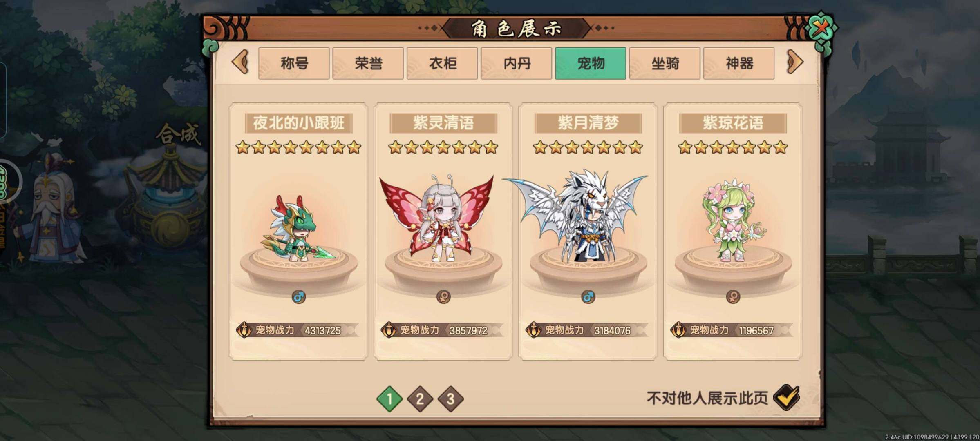This screenshot has width=980, height=441.
Task: Click the male gender icon under 夜北的小跟班
Action: coord(299,297)
